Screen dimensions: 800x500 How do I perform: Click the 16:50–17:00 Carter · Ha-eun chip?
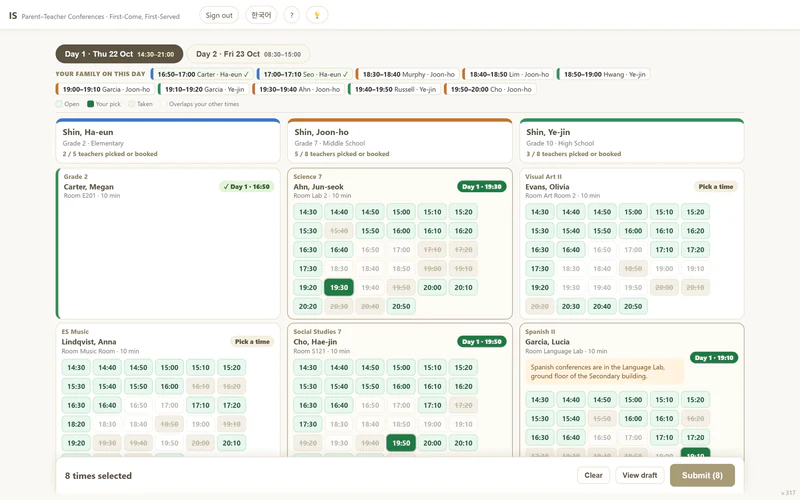click(x=202, y=74)
